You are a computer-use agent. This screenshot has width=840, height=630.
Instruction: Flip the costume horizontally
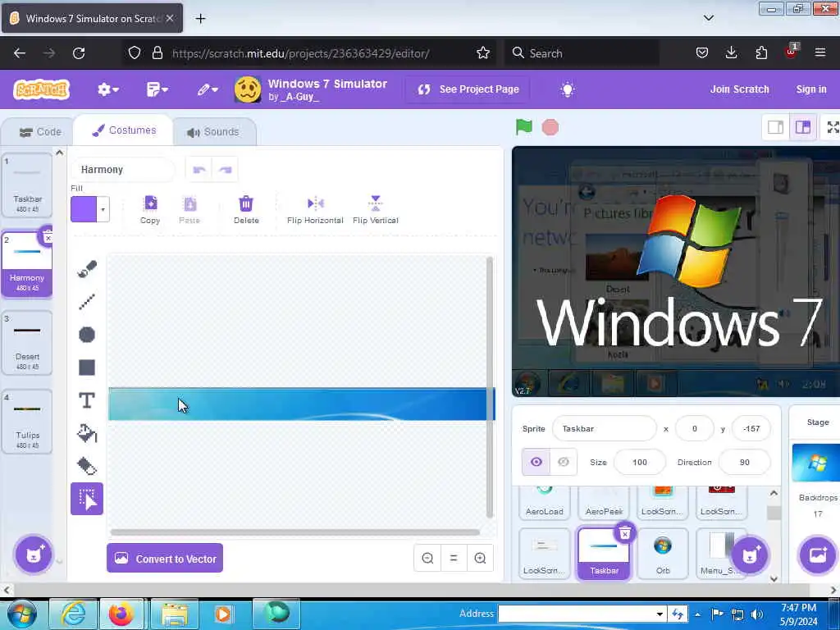click(x=315, y=209)
